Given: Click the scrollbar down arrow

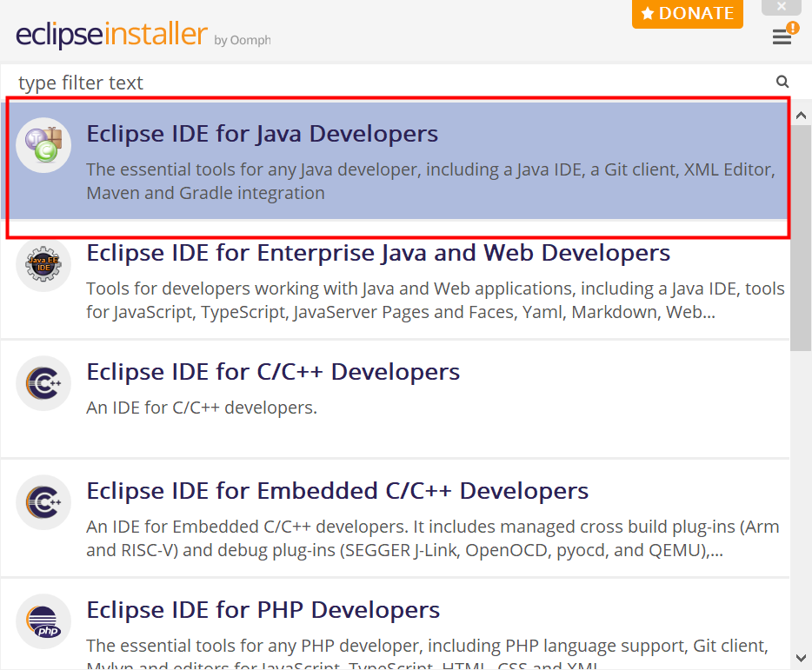Looking at the screenshot, I should pos(801,658).
